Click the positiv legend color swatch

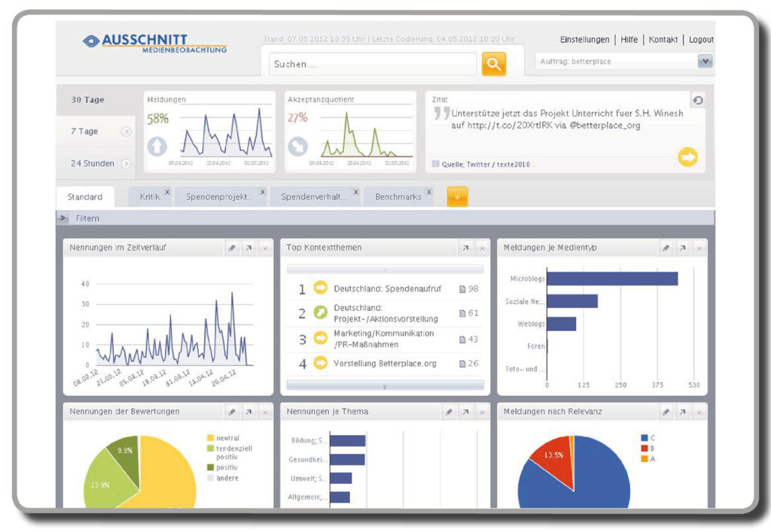click(x=211, y=467)
